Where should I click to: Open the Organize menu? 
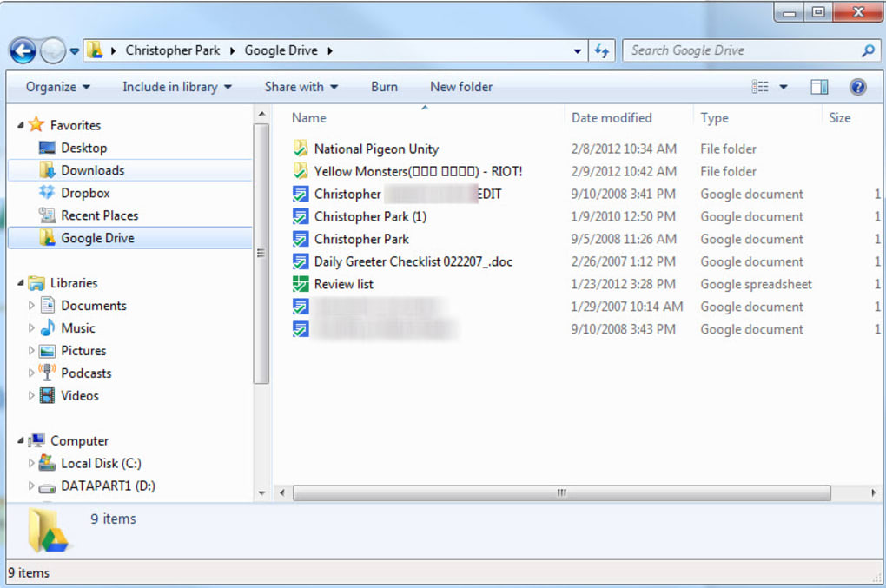[x=56, y=86]
